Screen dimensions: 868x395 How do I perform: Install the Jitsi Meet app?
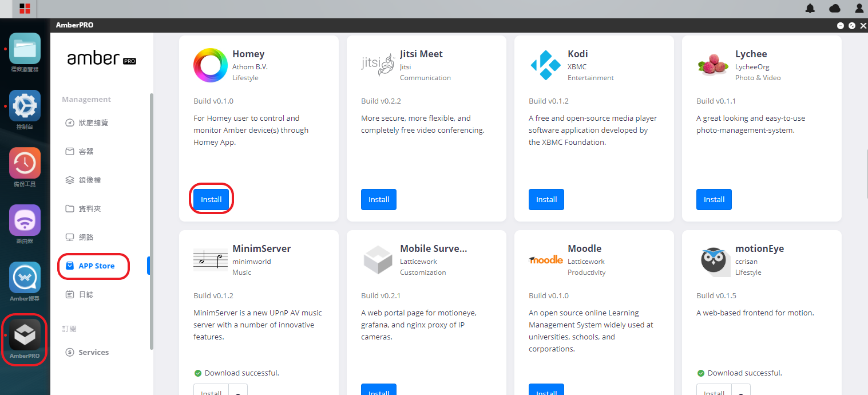(x=379, y=199)
